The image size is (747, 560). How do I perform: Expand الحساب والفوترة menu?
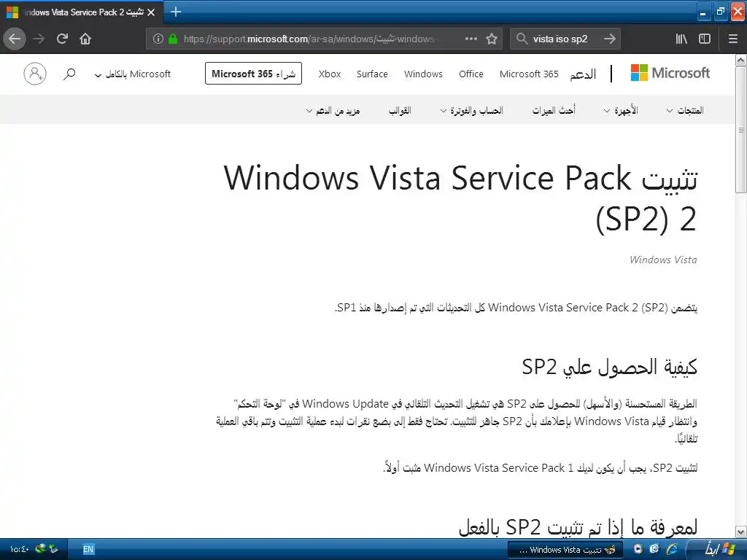(471, 111)
